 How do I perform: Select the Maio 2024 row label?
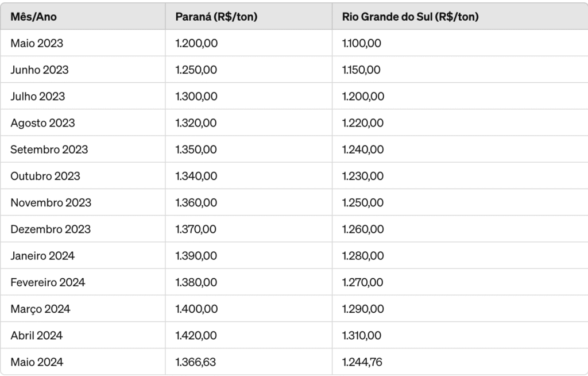tap(37, 362)
